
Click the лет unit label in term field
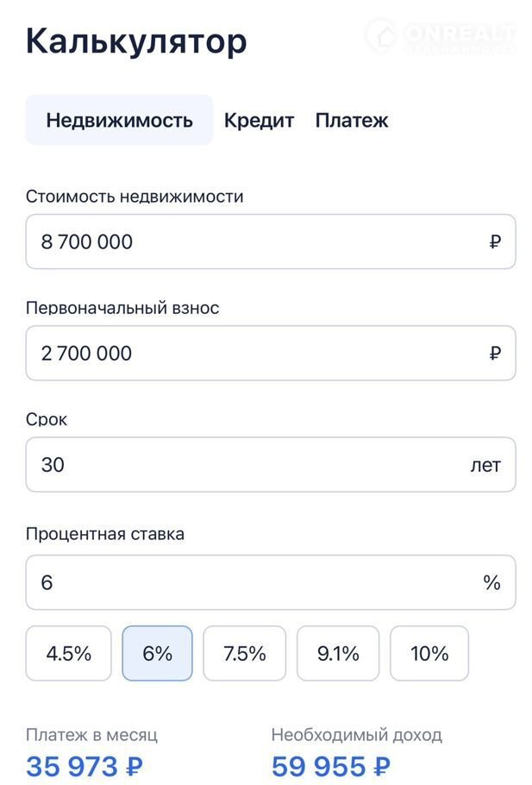485,465
